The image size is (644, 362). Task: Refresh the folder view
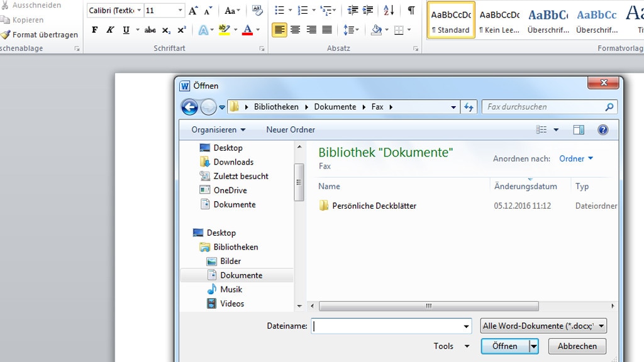tap(469, 107)
